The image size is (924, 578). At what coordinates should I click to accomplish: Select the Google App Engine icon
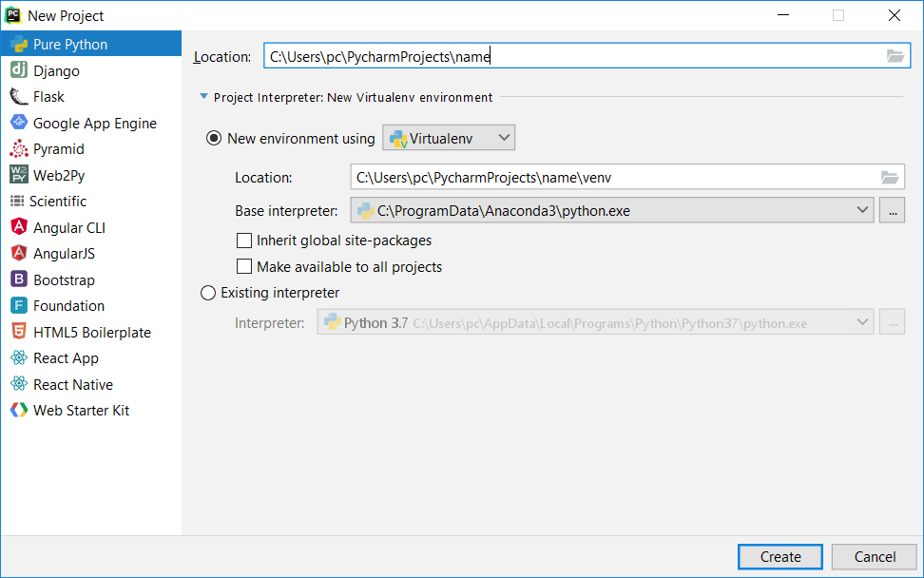tap(19, 123)
